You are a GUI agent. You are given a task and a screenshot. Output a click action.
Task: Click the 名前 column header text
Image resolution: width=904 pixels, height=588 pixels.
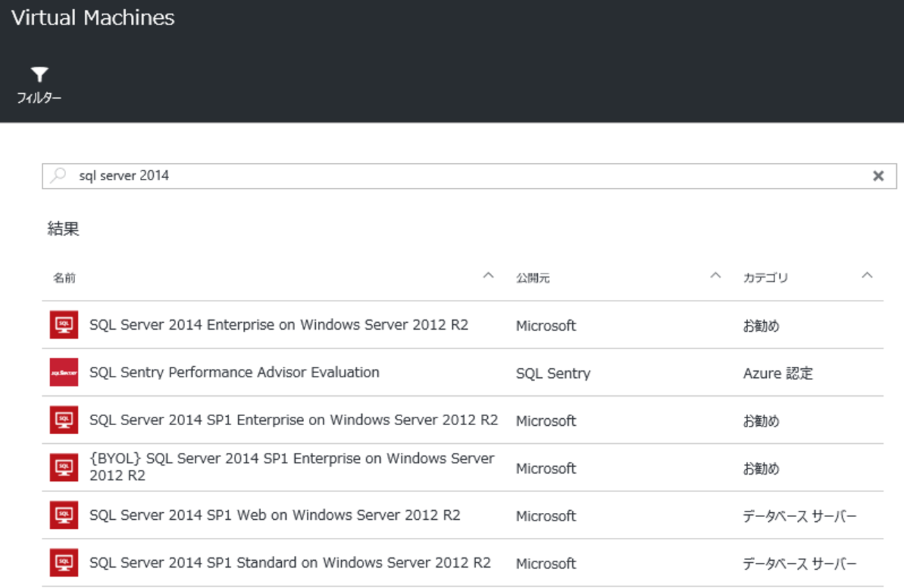(65, 278)
